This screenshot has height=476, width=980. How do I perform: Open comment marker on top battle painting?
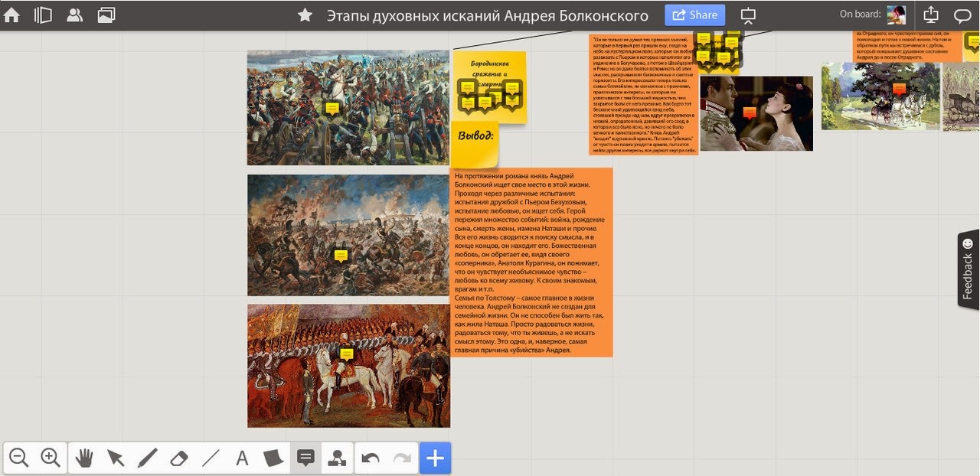[332, 109]
